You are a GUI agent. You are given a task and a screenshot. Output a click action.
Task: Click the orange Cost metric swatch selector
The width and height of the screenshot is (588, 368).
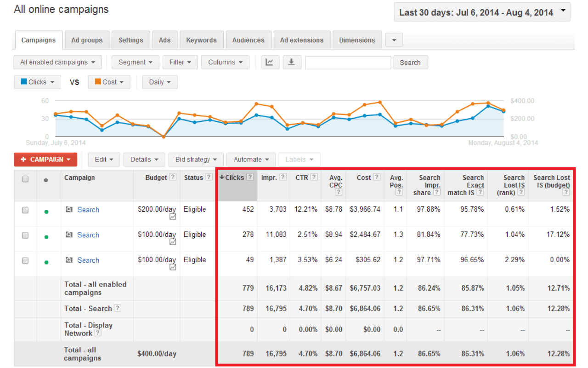coord(109,82)
